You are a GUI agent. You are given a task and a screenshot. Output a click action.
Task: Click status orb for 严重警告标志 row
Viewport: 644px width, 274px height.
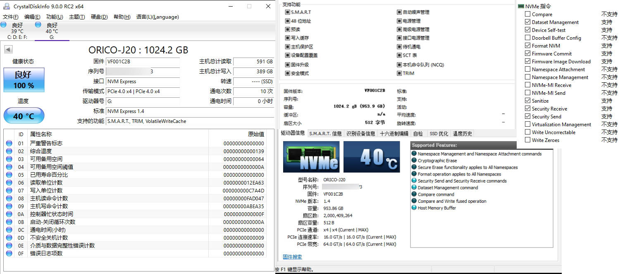coord(9,143)
